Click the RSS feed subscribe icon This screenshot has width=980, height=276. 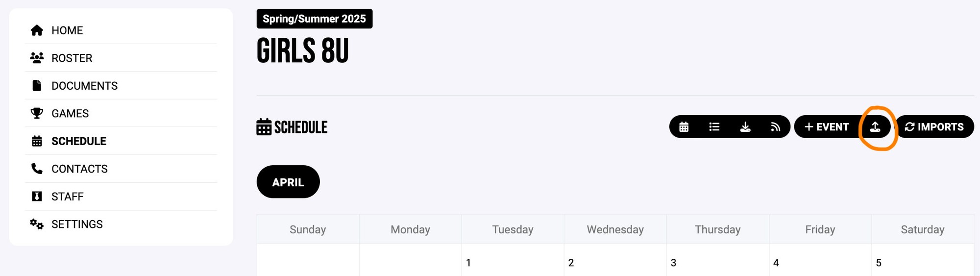[x=775, y=127]
